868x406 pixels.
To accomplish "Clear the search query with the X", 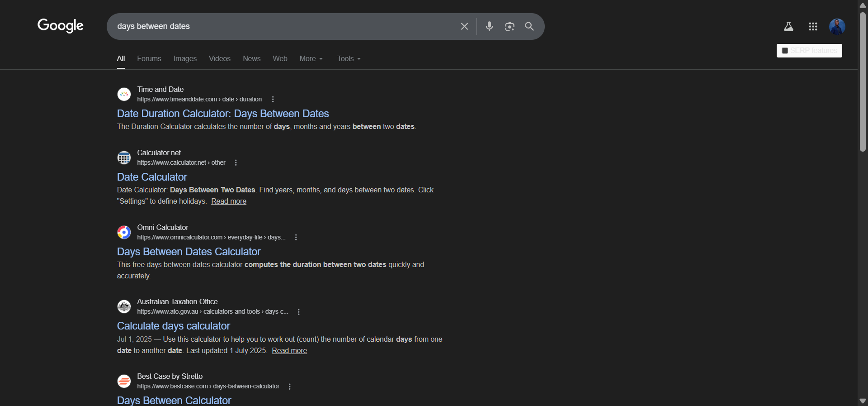I will point(464,26).
